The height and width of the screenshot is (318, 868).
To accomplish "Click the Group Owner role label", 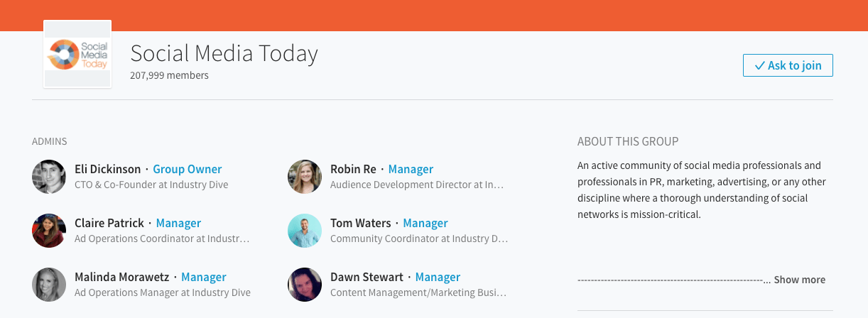I will pyautogui.click(x=188, y=169).
